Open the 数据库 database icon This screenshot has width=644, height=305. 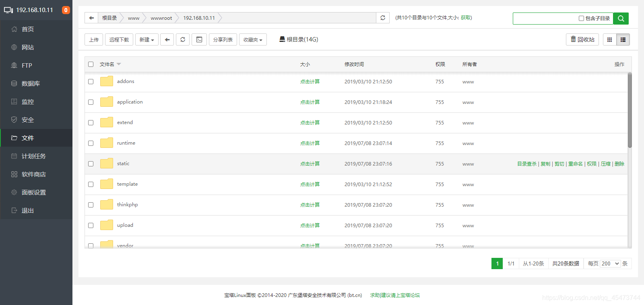pos(14,83)
